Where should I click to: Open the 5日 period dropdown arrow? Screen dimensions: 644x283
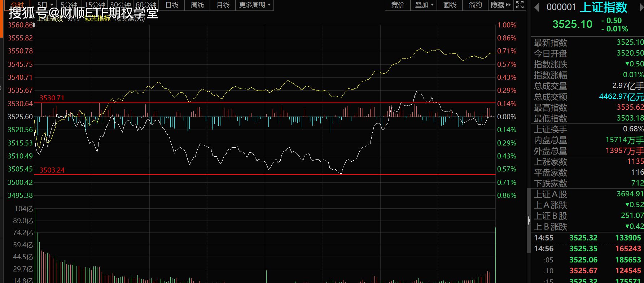tap(52, 5)
